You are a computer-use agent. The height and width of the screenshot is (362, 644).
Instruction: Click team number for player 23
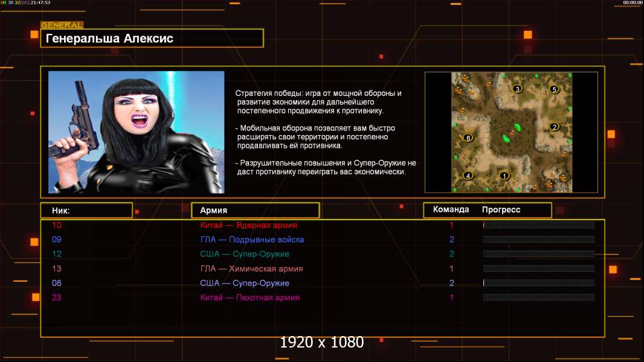451,297
